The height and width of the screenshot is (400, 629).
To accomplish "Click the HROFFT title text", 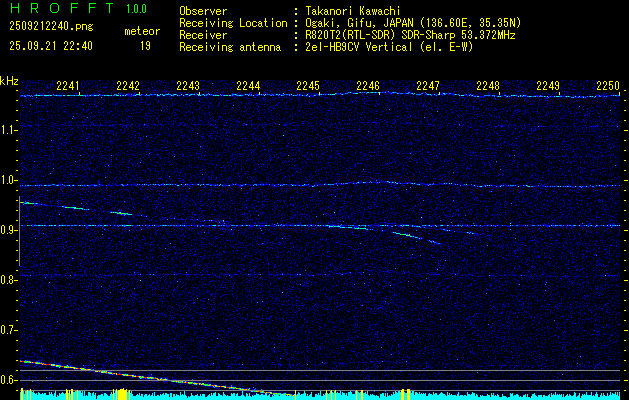I will [60, 10].
